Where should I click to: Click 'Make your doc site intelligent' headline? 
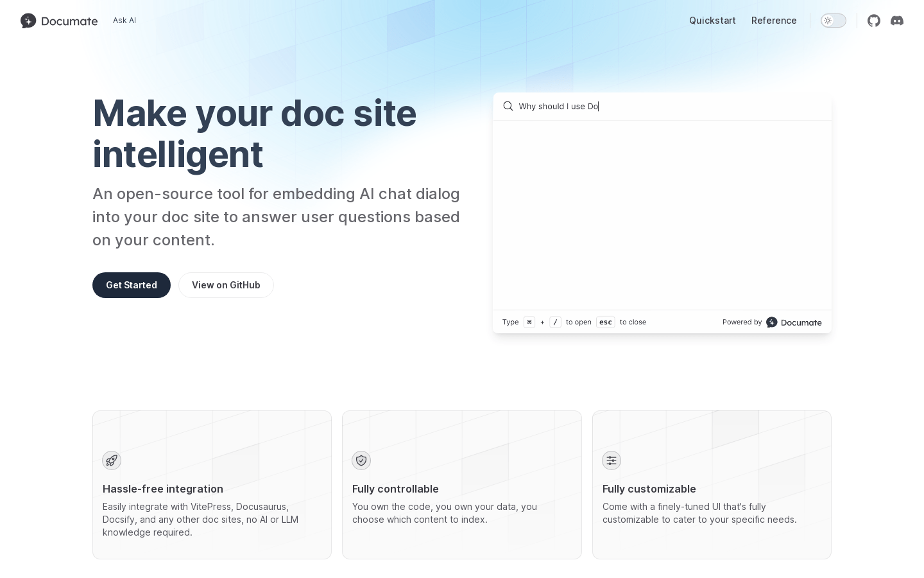click(255, 134)
